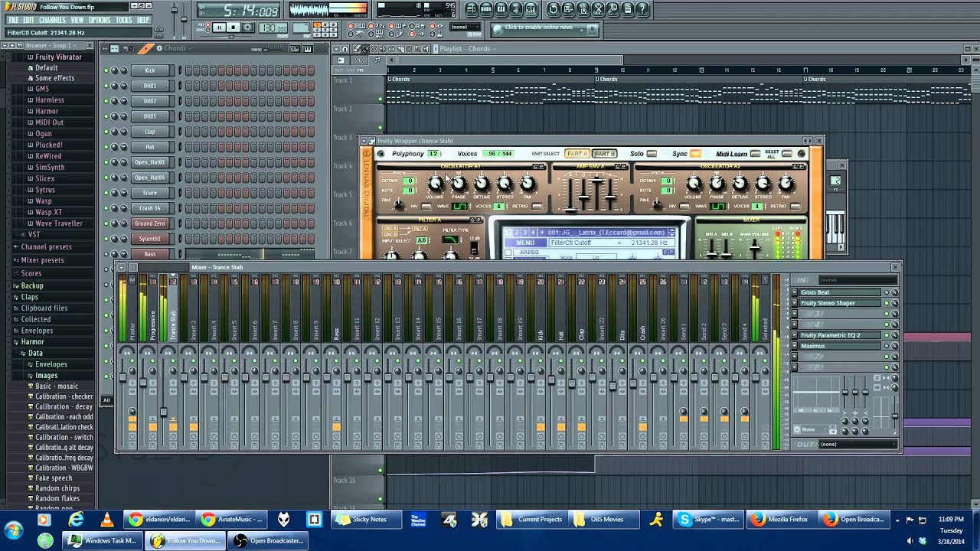Click the tempo display 130.000
This screenshot has height=551, width=980.
pos(273,28)
